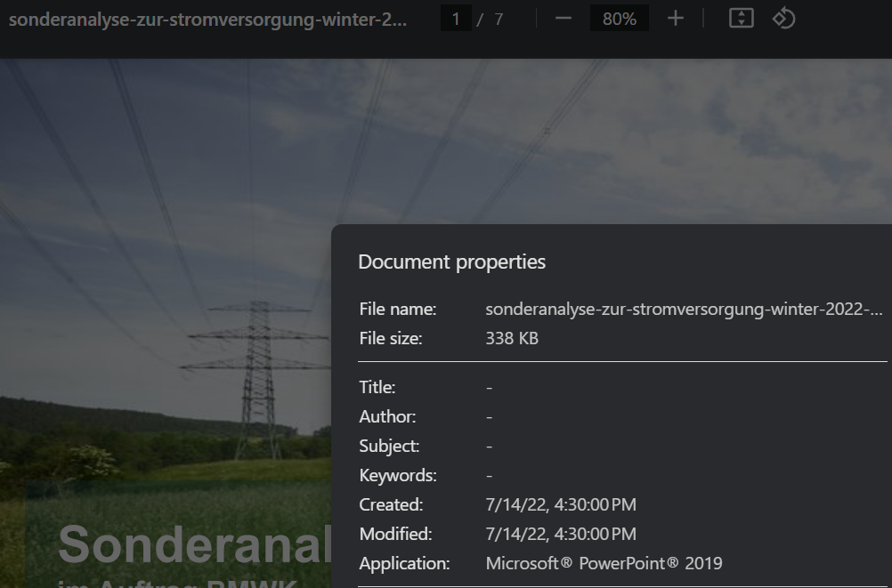Click the Modified date value

pos(561,535)
